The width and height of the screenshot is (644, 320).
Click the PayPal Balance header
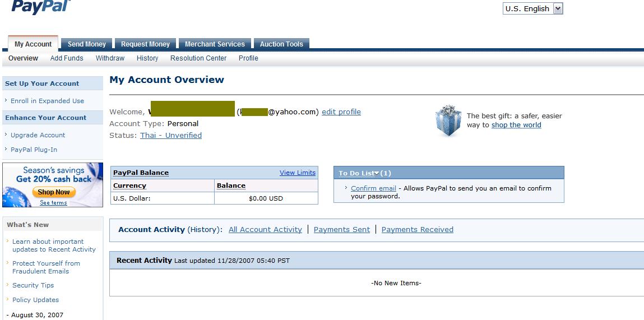tap(141, 173)
